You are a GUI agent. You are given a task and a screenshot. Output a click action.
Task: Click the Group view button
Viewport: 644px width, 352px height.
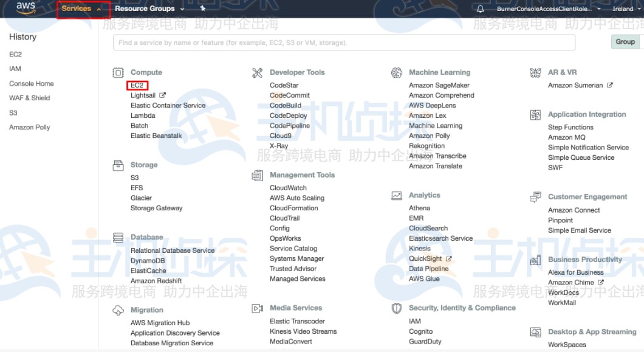coord(625,41)
